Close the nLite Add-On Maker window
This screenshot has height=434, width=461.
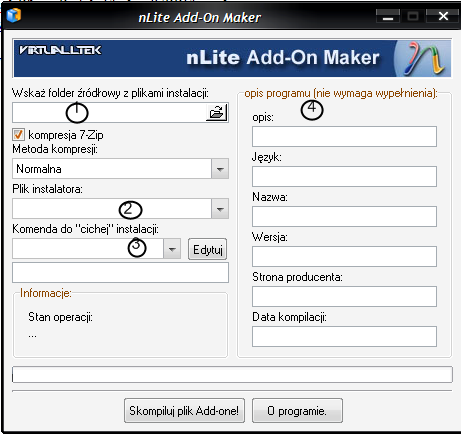(443, 16)
